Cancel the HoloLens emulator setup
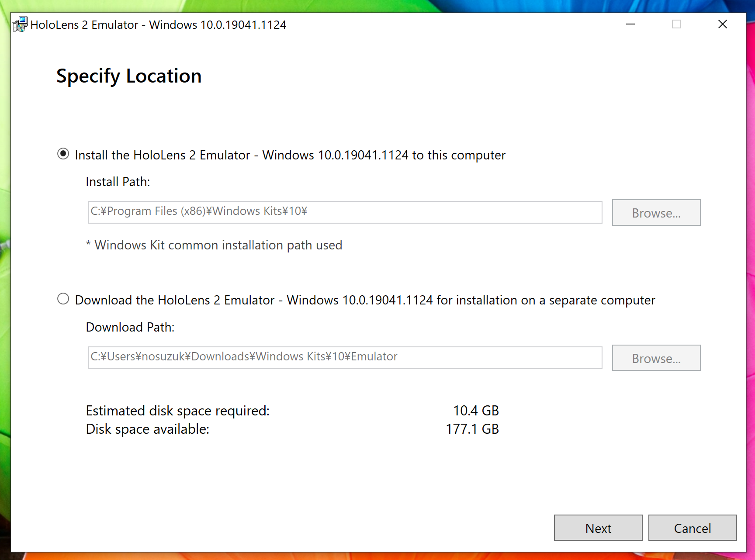The width and height of the screenshot is (755, 560). click(692, 528)
